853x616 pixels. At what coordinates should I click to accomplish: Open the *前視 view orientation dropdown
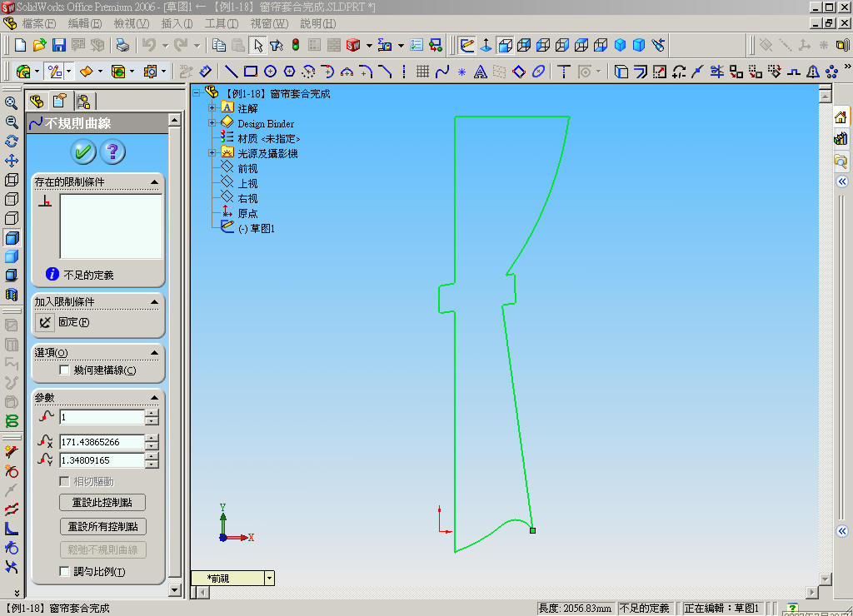point(269,579)
